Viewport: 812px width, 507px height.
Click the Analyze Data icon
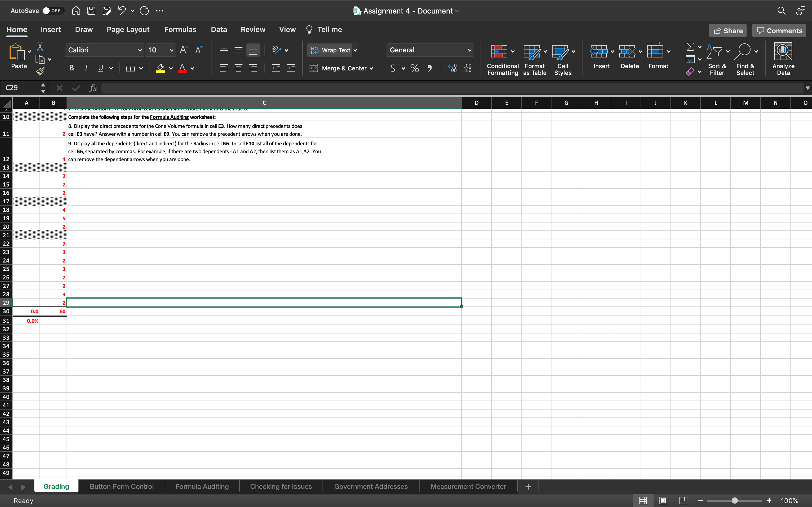click(783, 51)
